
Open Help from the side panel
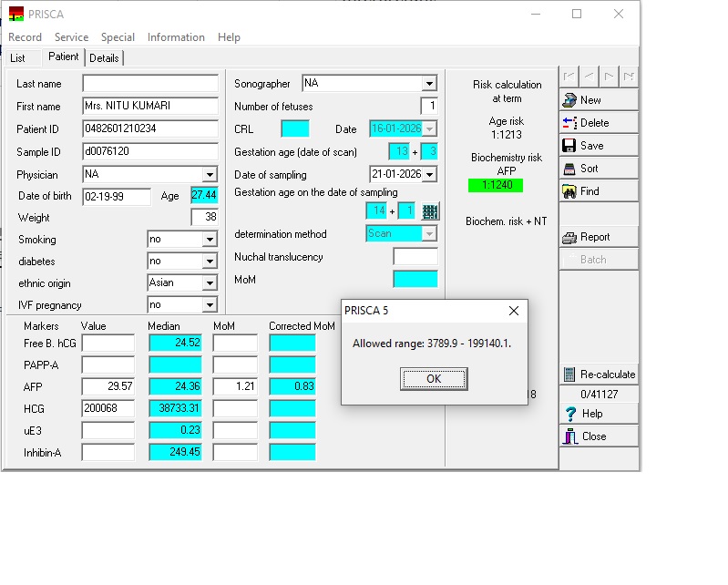click(598, 414)
